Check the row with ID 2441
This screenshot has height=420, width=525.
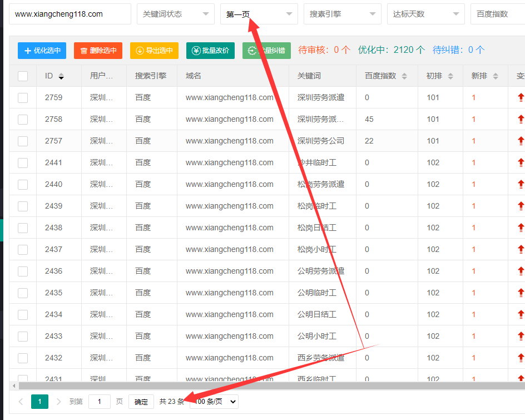point(23,163)
